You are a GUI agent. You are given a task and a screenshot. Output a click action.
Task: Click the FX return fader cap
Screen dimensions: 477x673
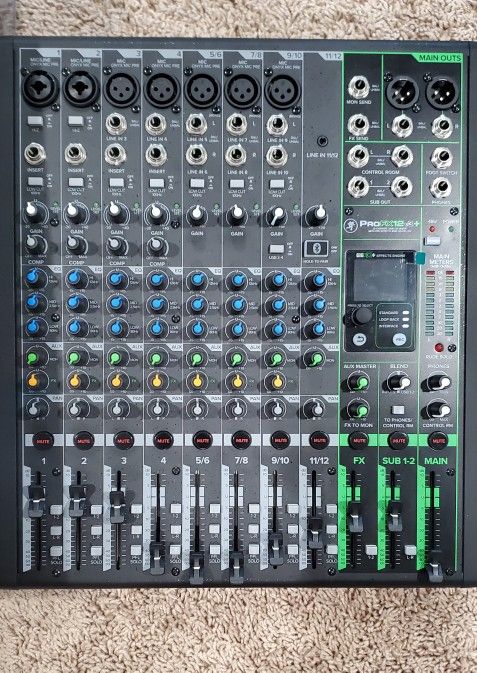tap(355, 517)
